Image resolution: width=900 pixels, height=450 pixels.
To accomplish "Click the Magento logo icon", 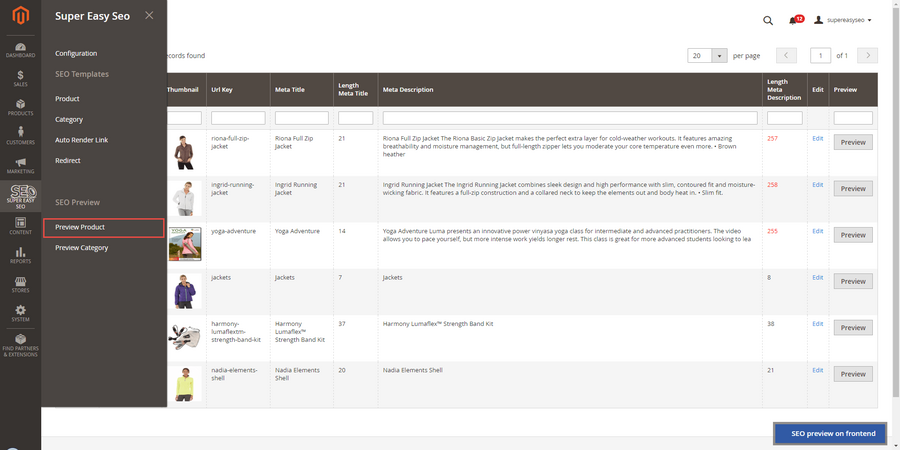I will pyautogui.click(x=21, y=17).
